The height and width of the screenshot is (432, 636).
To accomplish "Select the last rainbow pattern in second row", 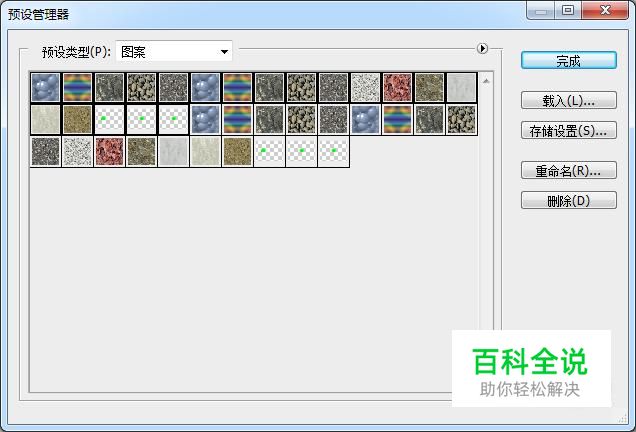I will point(398,120).
